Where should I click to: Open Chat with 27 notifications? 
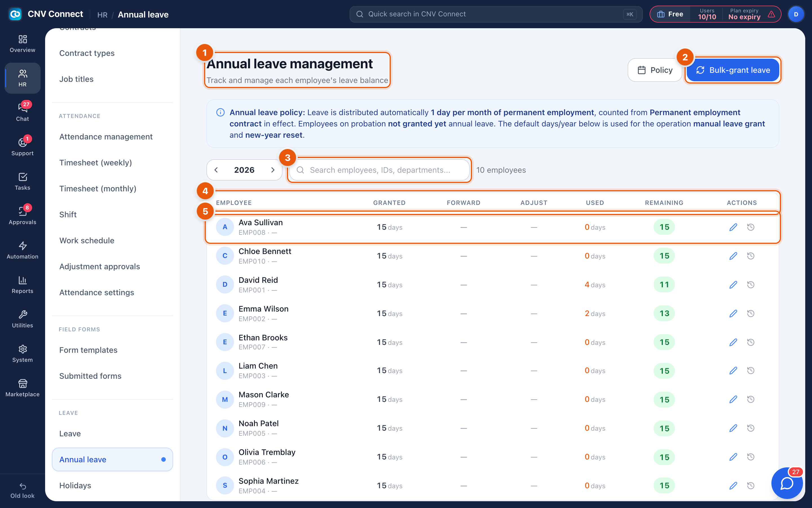pyautogui.click(x=23, y=112)
